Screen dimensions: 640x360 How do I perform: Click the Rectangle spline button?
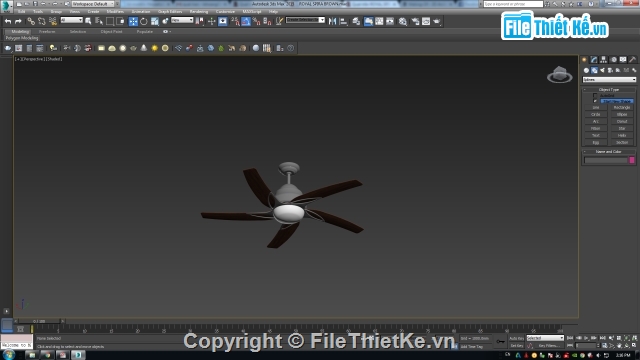point(622,107)
